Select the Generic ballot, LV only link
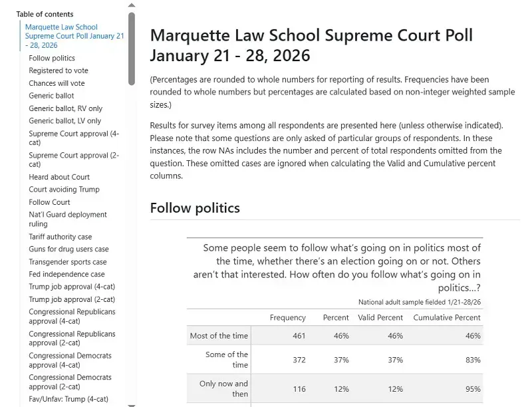This screenshot has height=407, width=532. click(x=65, y=121)
